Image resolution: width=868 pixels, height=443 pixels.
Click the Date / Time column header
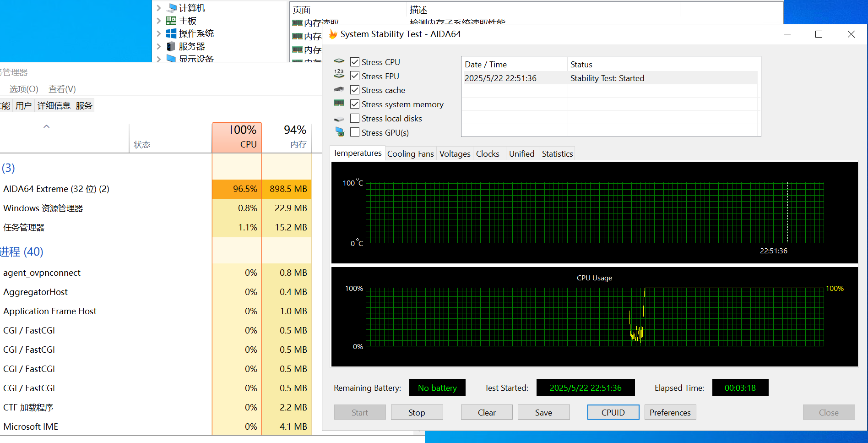coord(515,64)
